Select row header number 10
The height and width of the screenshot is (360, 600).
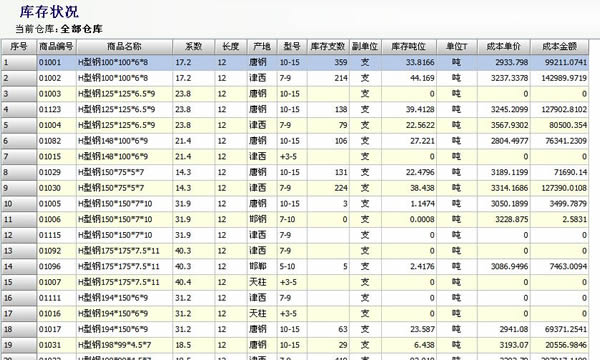(x=19, y=204)
